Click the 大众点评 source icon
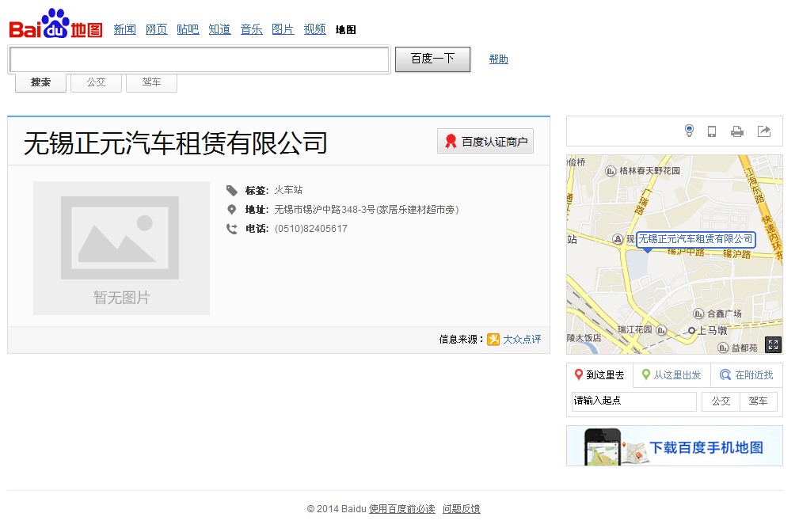Screen dimensions: 799x532 point(493,339)
